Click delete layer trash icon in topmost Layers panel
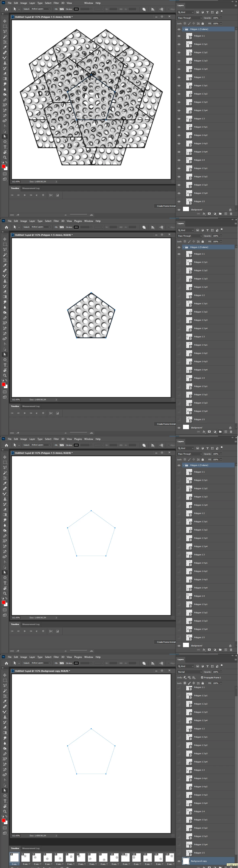The width and height of the screenshot is (238, 868). [x=231, y=214]
